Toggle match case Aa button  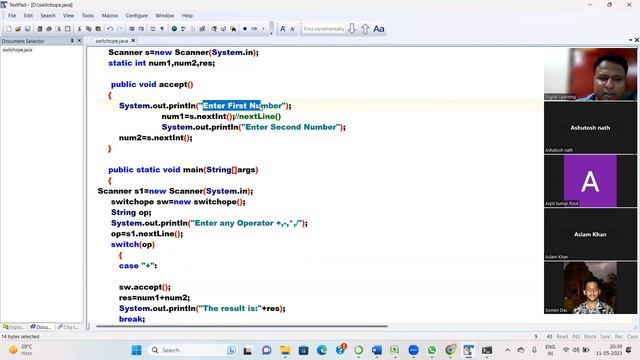379,29
